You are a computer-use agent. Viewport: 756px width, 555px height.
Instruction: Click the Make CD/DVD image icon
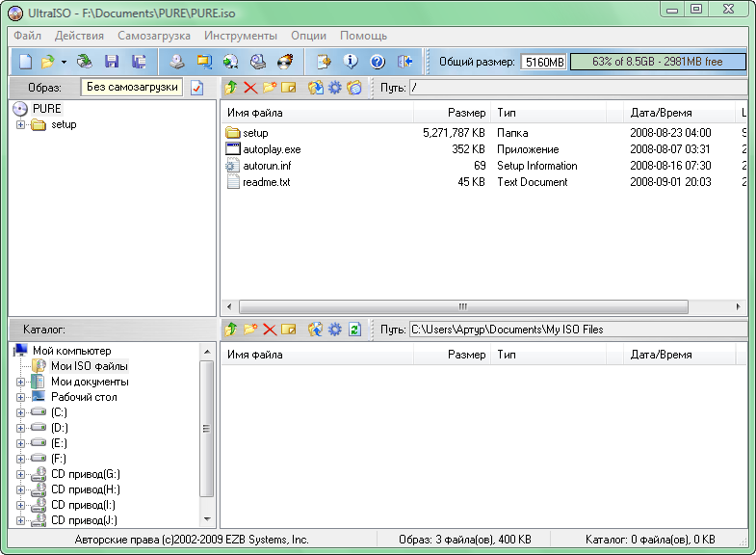[x=177, y=62]
